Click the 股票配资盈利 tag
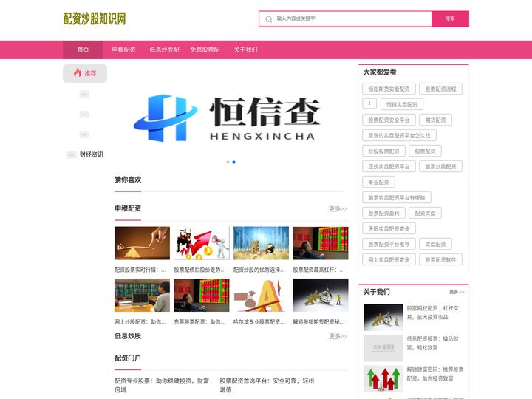 click(383, 213)
